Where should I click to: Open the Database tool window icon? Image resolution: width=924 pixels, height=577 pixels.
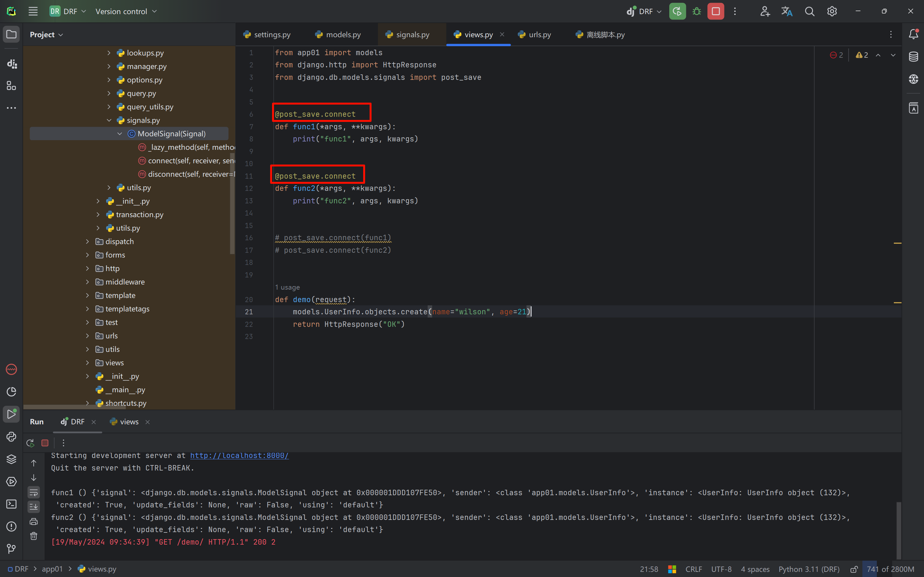(913, 57)
